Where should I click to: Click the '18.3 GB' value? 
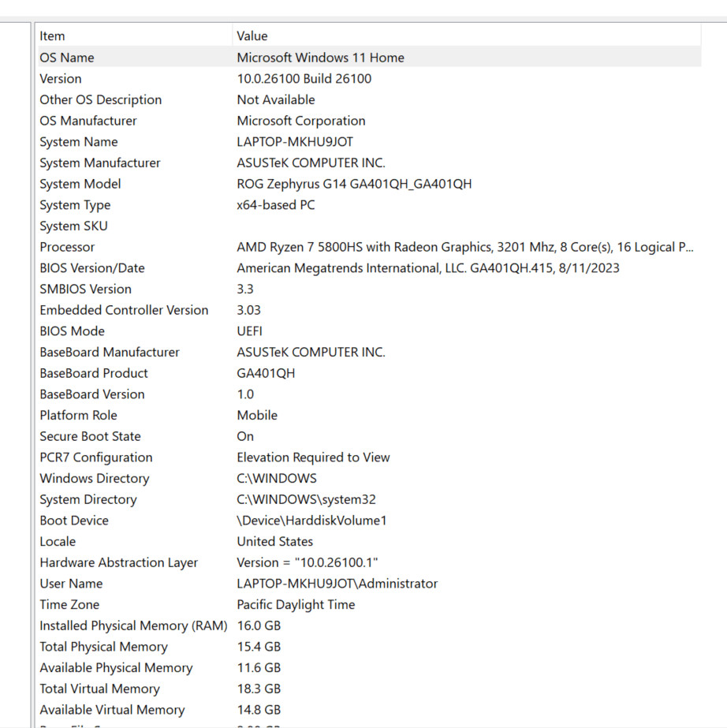259,689
